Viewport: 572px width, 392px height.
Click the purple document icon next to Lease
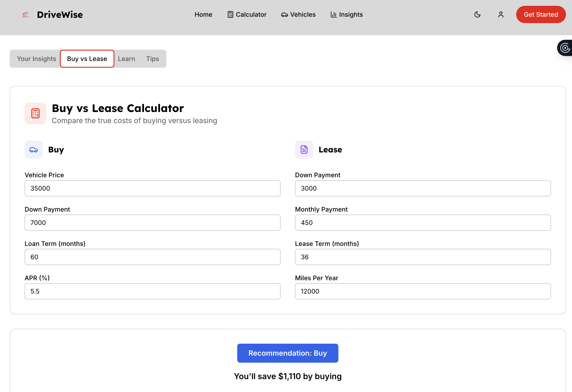pos(304,149)
